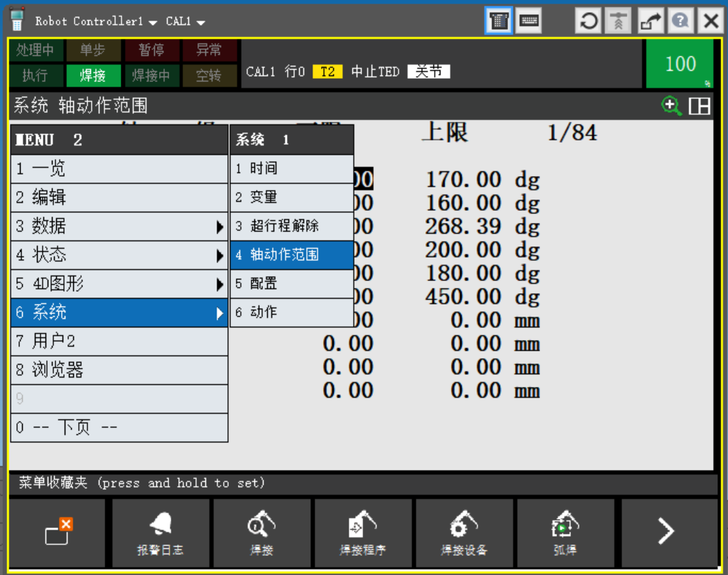
Task: Click upper limit value 160.00 dg
Action: point(482,203)
